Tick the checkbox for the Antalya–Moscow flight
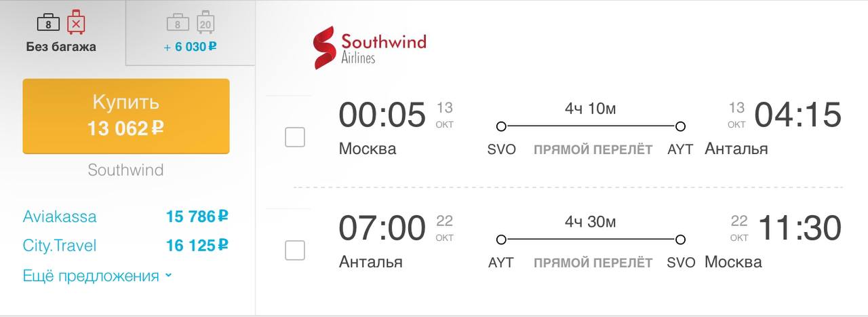The width and height of the screenshot is (868, 317). (295, 250)
